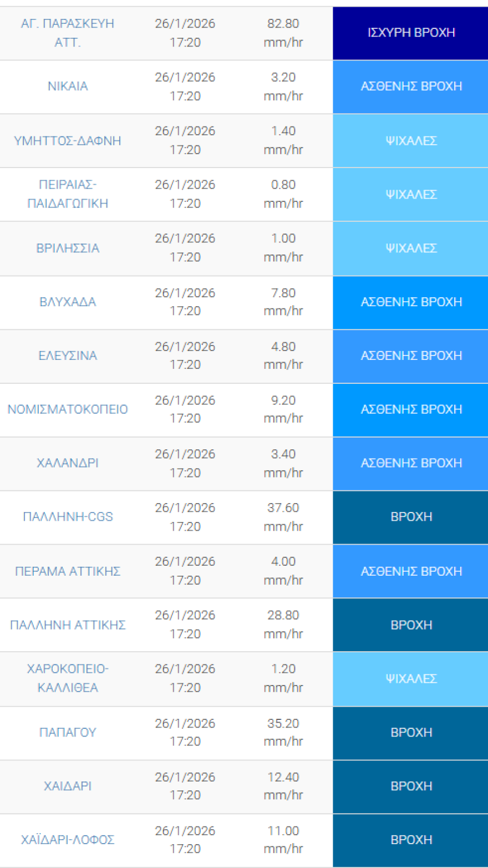The image size is (488, 868).
Task: Open the ΥΜΗΤΤΟΣ-ΔΑΦΝΗ station link
Action: [68, 140]
